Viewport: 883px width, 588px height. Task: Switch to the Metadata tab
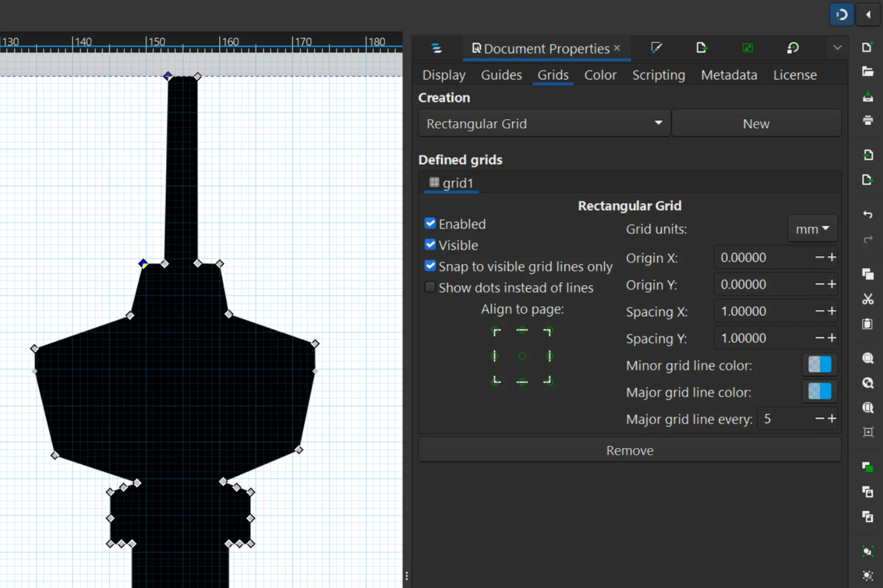click(728, 75)
